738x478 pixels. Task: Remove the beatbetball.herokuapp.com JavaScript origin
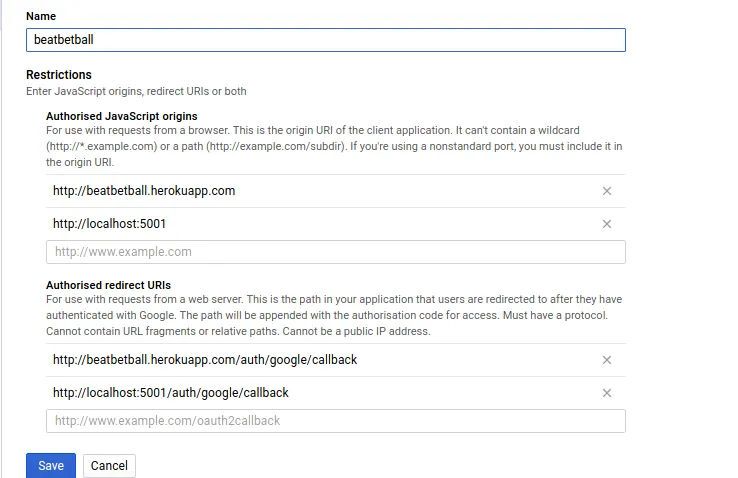[606, 191]
